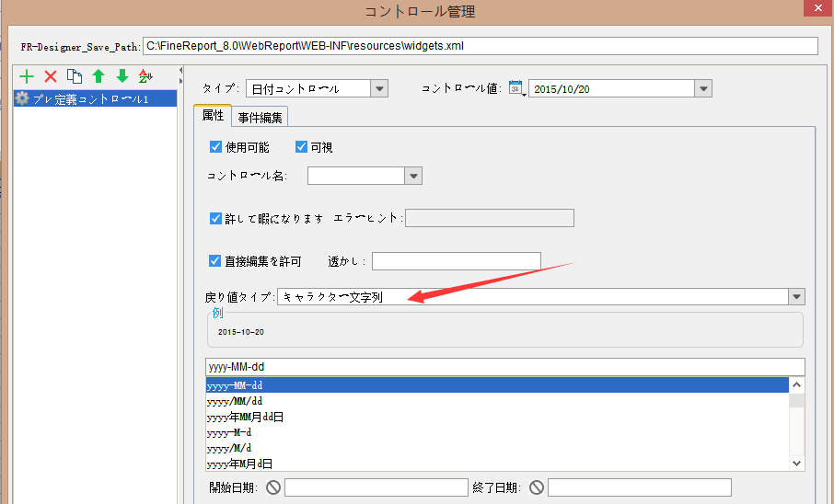
Task: Select the yyyy年M月d日 format
Action: pyautogui.click(x=497, y=464)
